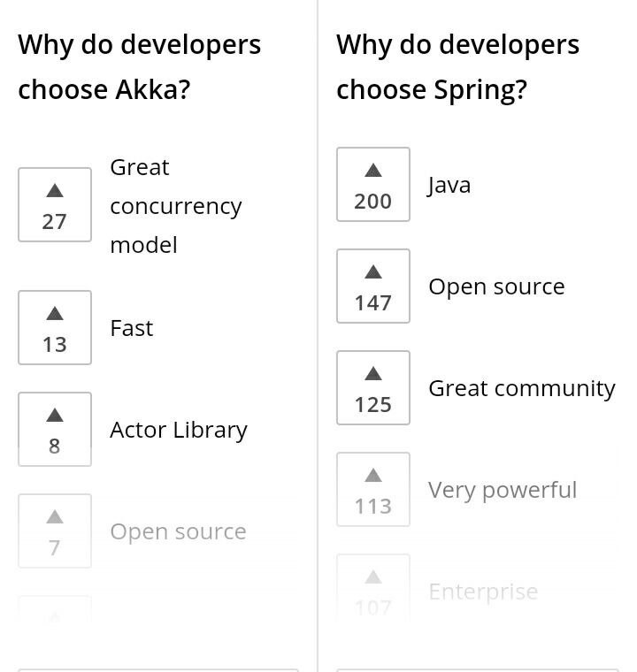
Task: Click the 'Java' reason label
Action: (449, 186)
